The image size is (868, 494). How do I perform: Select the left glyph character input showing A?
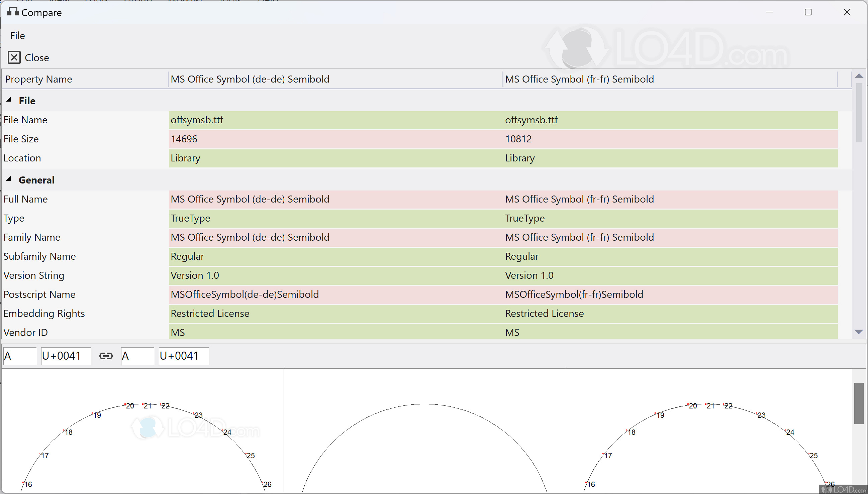pos(19,356)
